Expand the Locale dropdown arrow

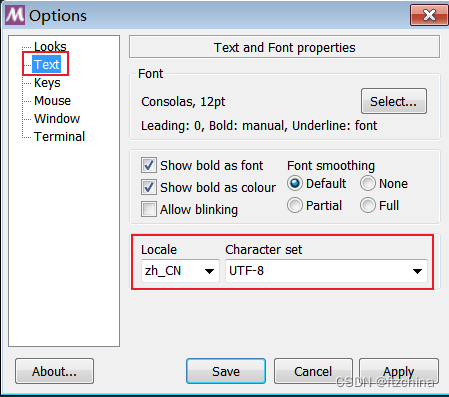coord(209,271)
